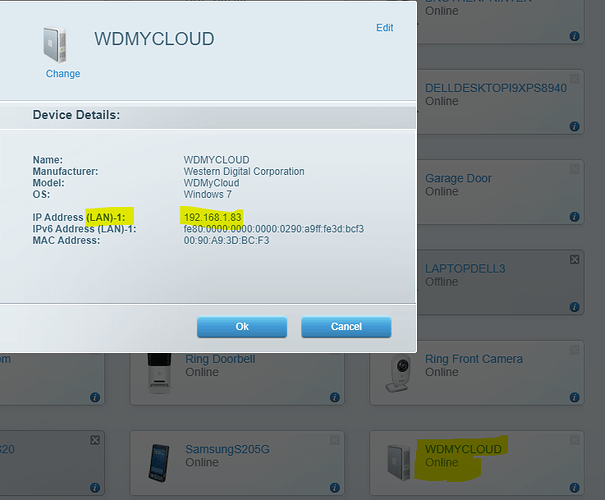This screenshot has height=500, width=605.
Task: Click the Ring Front Camera device image
Action: (398, 373)
